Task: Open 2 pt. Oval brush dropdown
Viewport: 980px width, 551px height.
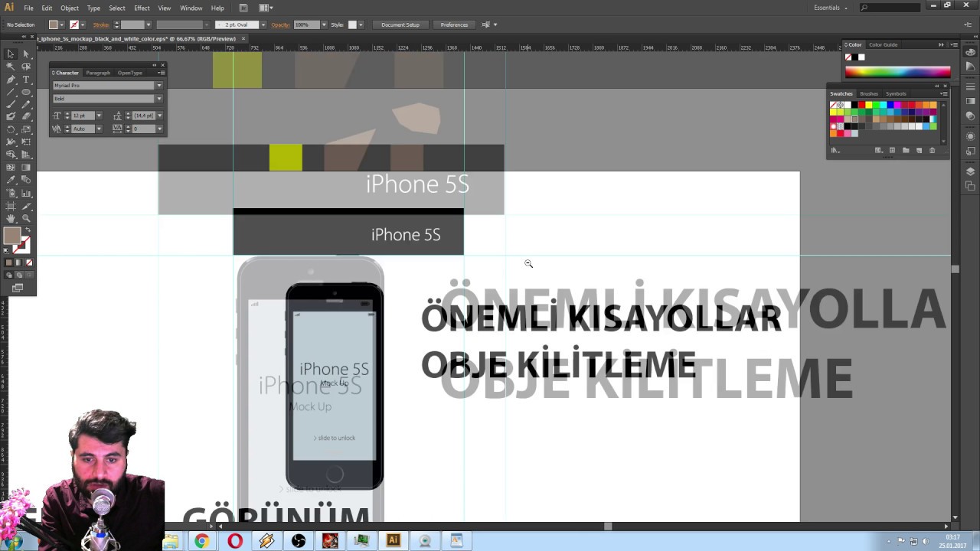Action: pos(263,24)
